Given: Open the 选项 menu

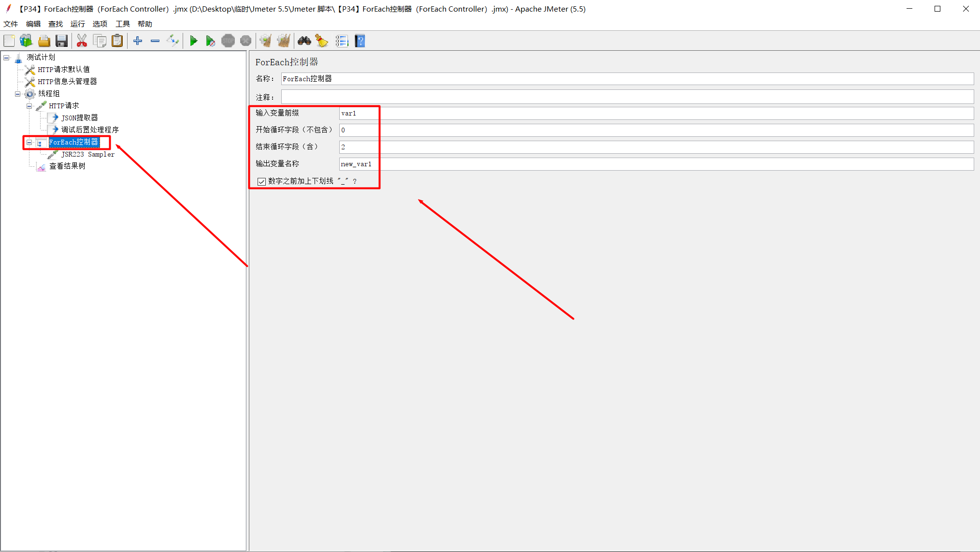Looking at the screenshot, I should pos(100,24).
